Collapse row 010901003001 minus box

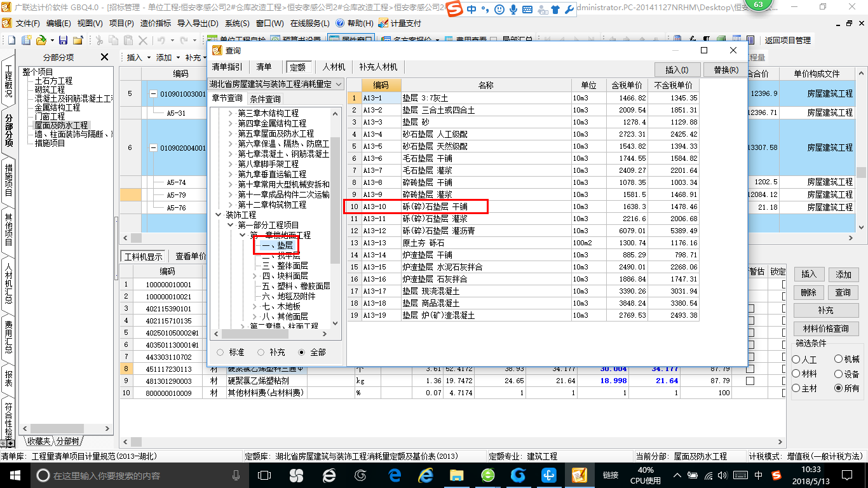pos(153,94)
